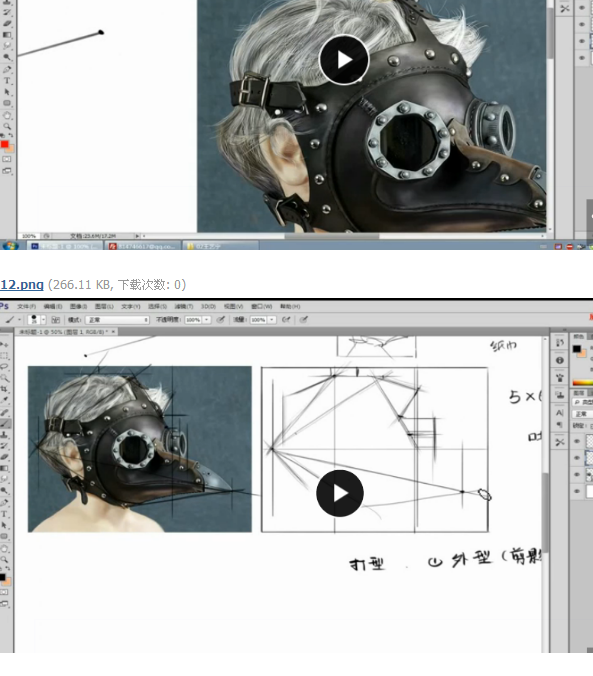Viewport: 593px width, 676px height.
Task: Hide the topmost layer with eye icon
Action: [x=577, y=441]
